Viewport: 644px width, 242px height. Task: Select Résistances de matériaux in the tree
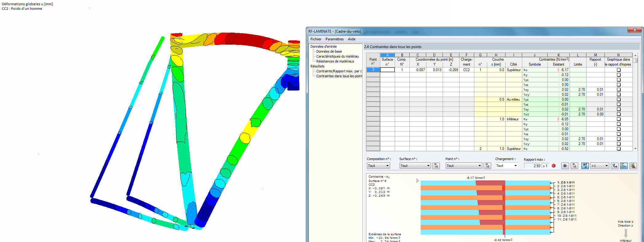pyautogui.click(x=335, y=61)
